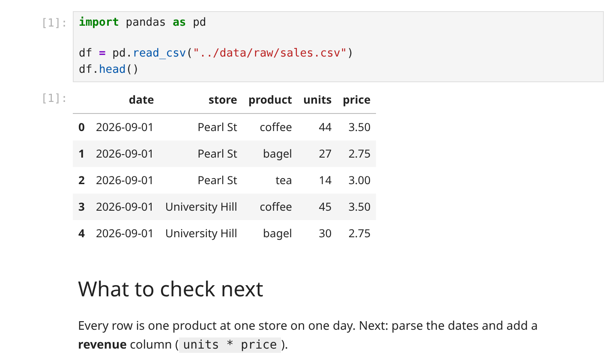
Task: Select the "price" column header
Action: [357, 100]
